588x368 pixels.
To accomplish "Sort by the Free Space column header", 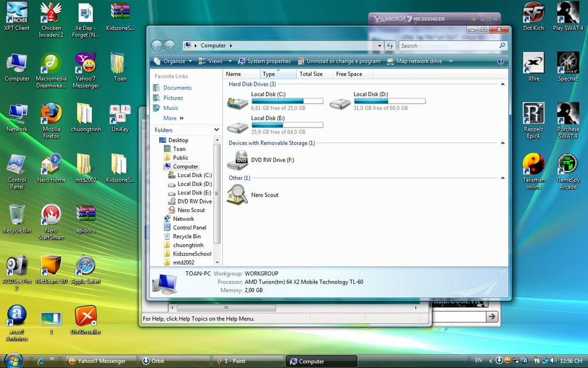I will [x=353, y=74].
